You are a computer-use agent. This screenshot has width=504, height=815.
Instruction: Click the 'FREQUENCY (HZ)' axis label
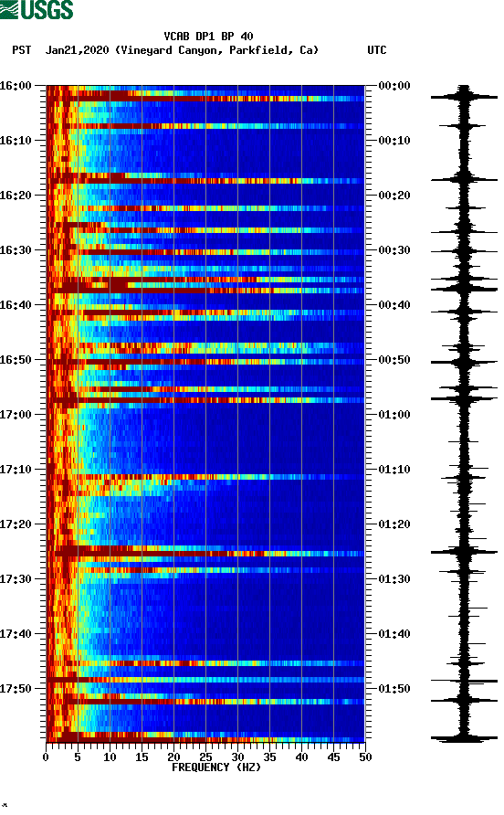(x=216, y=767)
